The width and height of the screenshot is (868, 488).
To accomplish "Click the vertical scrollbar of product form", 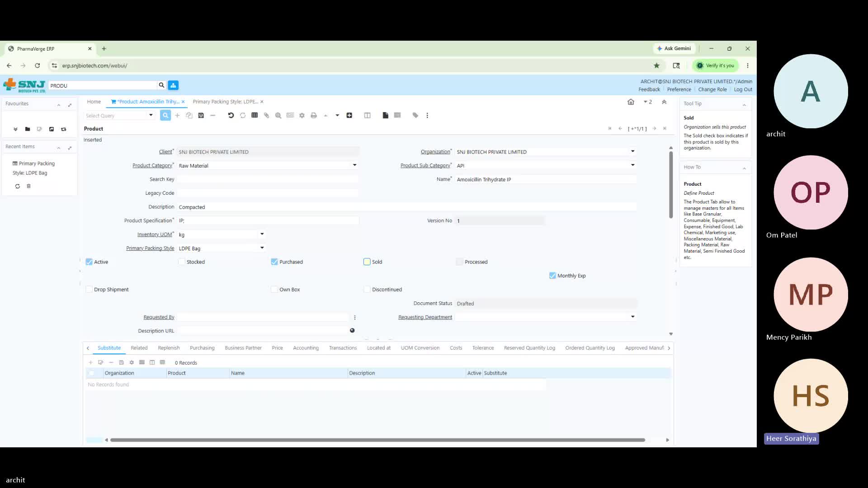I will click(x=671, y=185).
